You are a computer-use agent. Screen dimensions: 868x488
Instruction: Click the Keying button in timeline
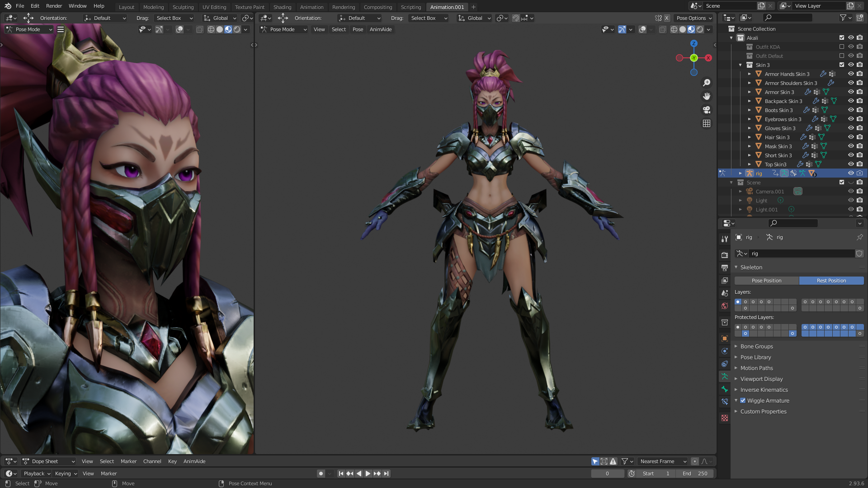pos(66,474)
